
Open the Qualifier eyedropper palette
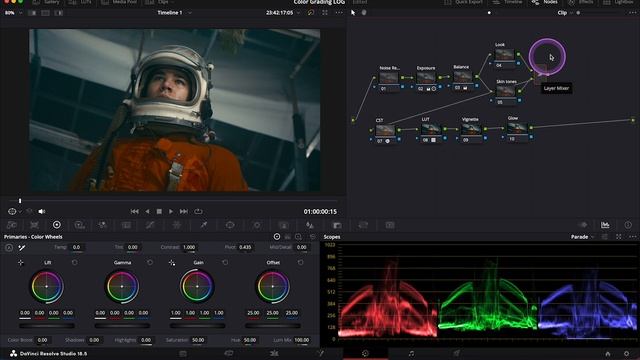203,225
